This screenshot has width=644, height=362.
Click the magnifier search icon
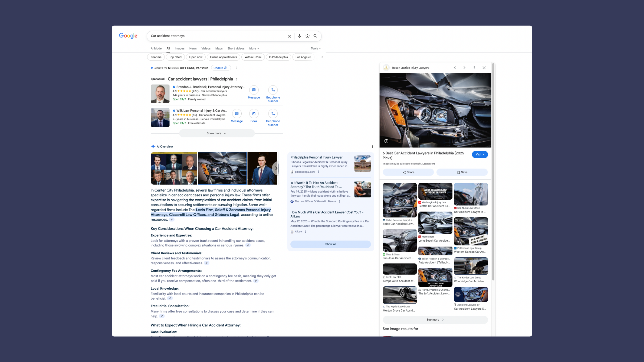(315, 36)
